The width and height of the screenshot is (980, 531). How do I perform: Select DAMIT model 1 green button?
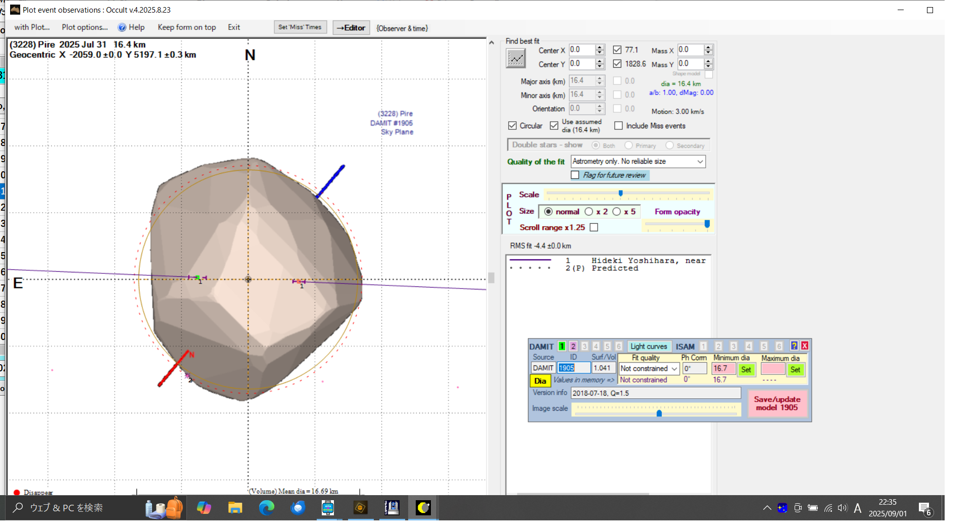pyautogui.click(x=562, y=346)
